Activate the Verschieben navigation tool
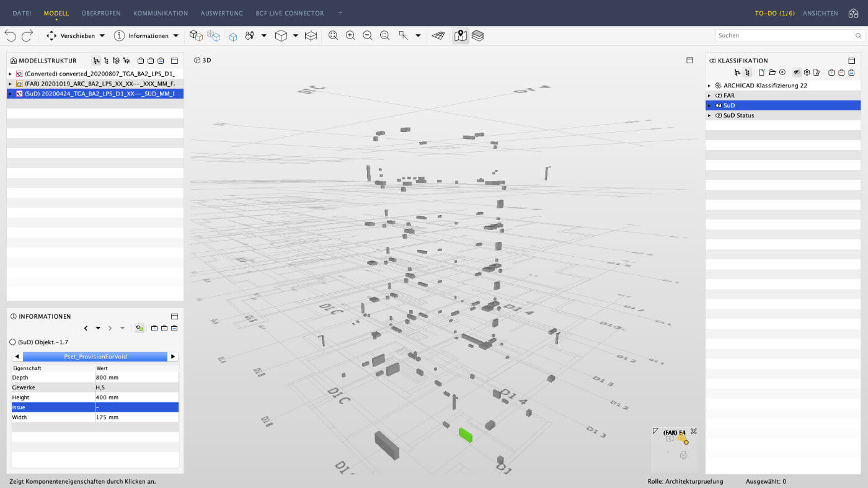 (74, 35)
